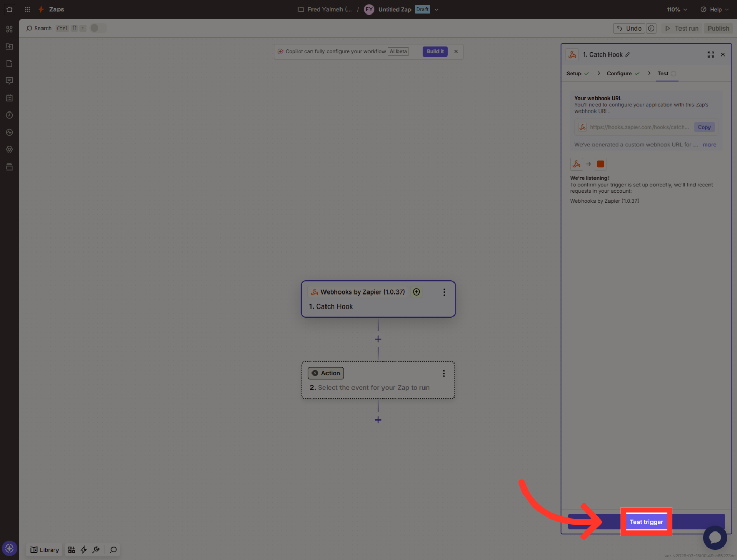This screenshot has height=560, width=737.
Task: Switch to the Test tab
Action: point(667,74)
